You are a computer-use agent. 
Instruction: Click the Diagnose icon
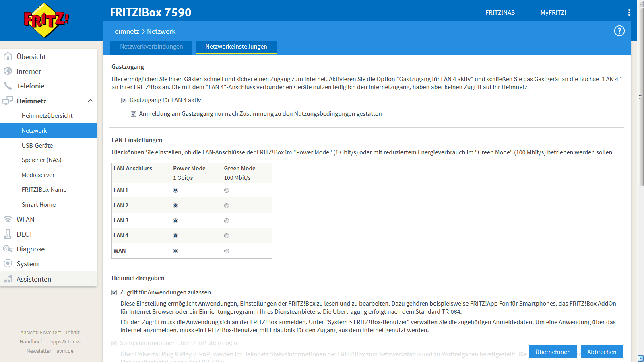tap(8, 249)
